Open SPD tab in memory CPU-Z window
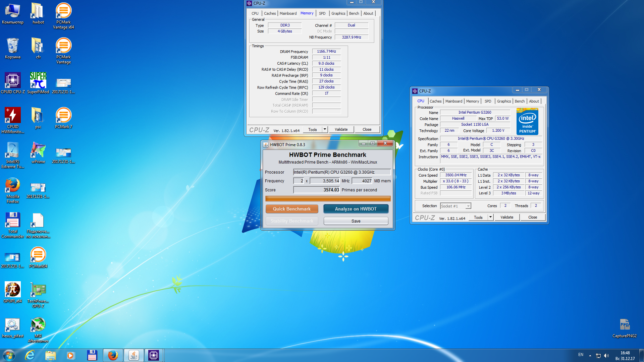The height and width of the screenshot is (362, 644). [322, 13]
